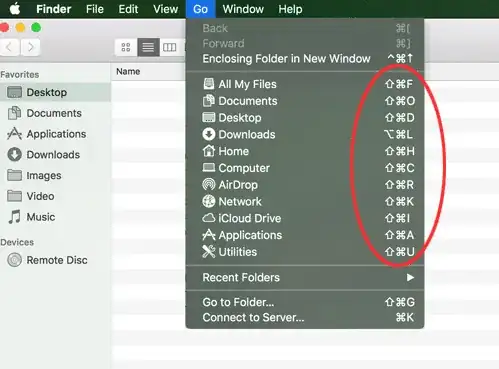
Task: Click iCloud Drive cloud icon
Action: click(209, 218)
